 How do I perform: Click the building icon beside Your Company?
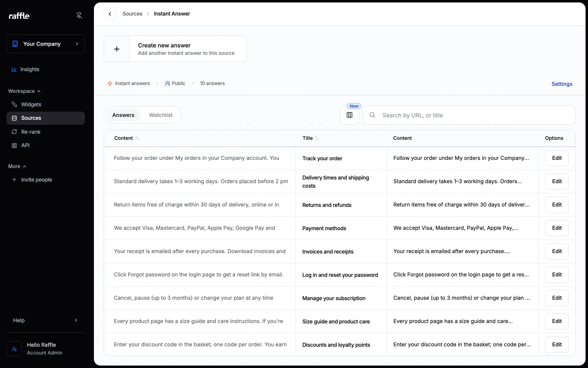[15, 44]
